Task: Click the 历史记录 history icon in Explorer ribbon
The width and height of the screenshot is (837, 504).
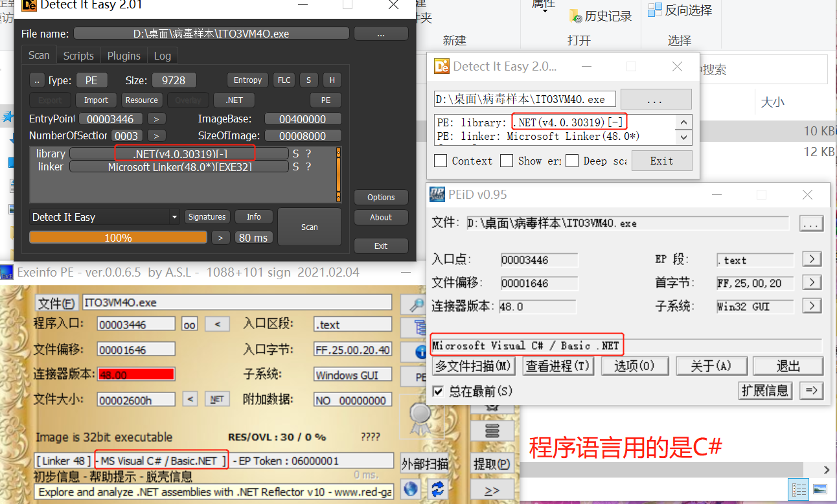Action: [x=575, y=15]
